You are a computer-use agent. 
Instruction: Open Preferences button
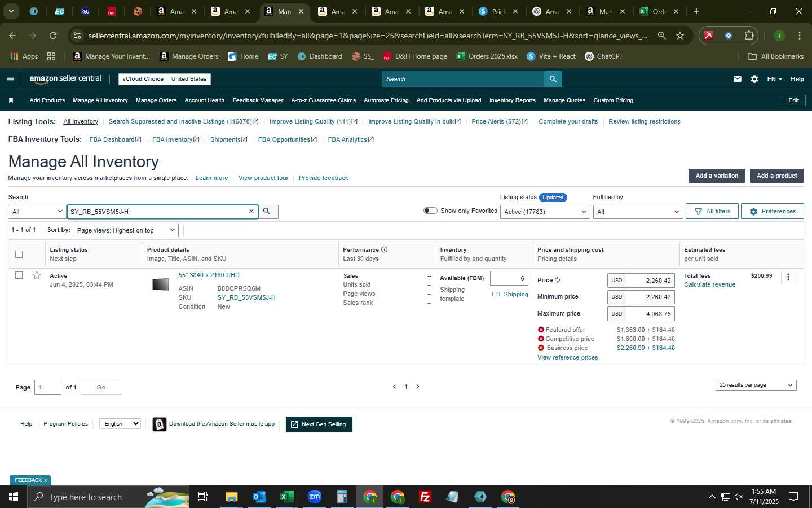pyautogui.click(x=773, y=211)
